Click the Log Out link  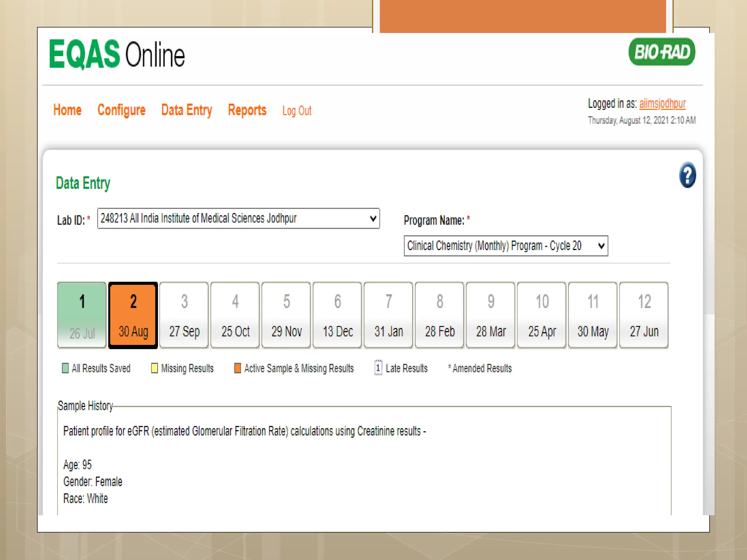coord(297,111)
